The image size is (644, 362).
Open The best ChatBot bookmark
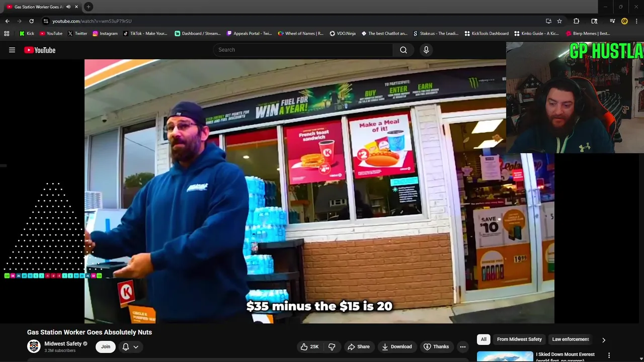(384, 34)
